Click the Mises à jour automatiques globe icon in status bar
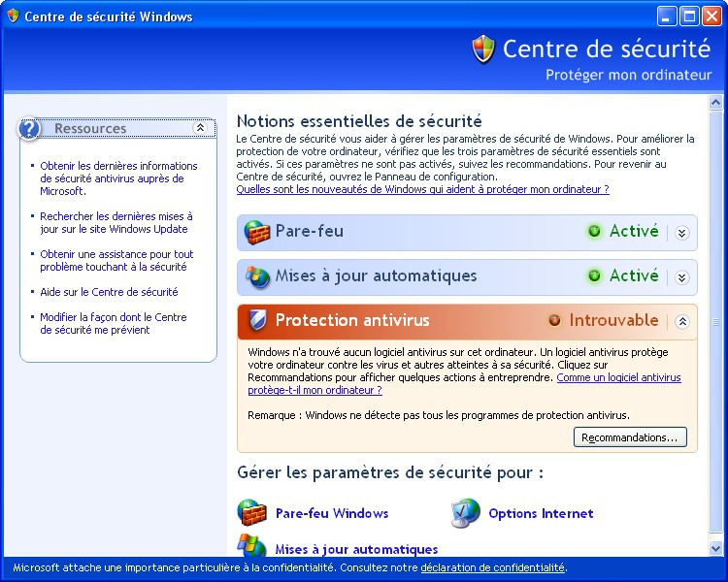Screen dimensions: 728x582 [x=257, y=276]
